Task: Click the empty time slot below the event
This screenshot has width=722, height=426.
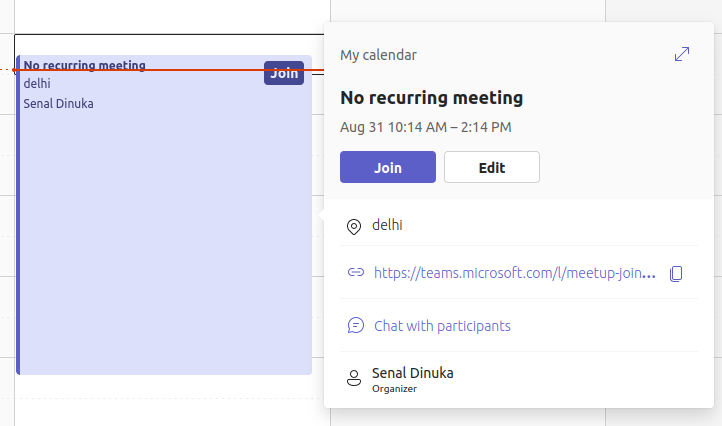Action: (165, 400)
